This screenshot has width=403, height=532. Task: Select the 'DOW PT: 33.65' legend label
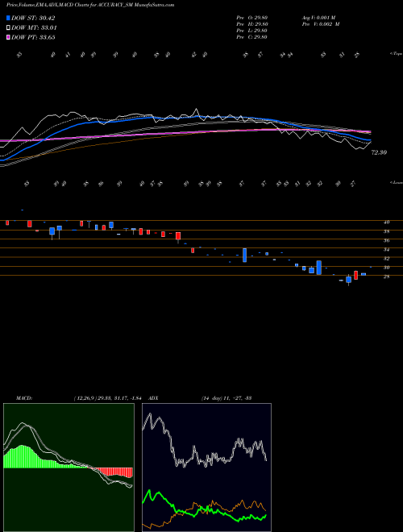(33, 37)
